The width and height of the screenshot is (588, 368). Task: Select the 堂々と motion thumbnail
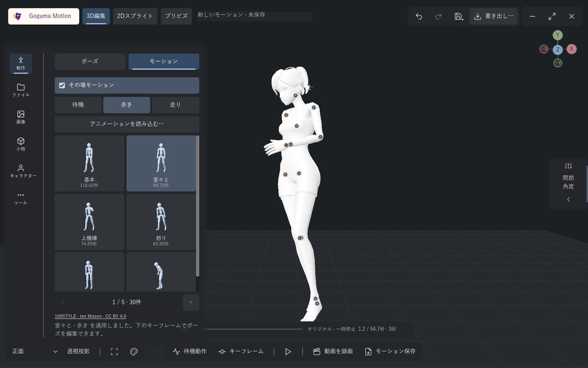coord(161,163)
